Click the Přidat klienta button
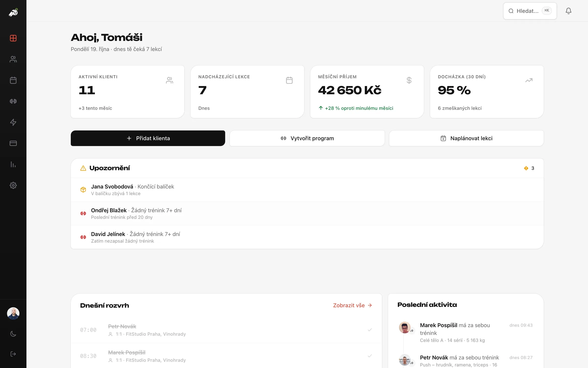588x368 pixels. [x=148, y=138]
